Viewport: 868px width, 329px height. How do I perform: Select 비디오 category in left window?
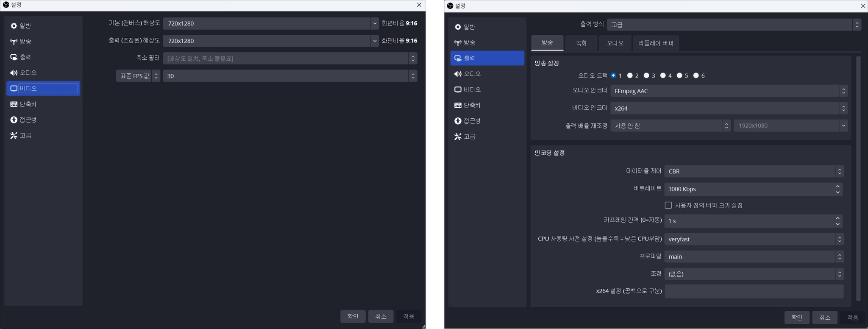[x=43, y=89]
